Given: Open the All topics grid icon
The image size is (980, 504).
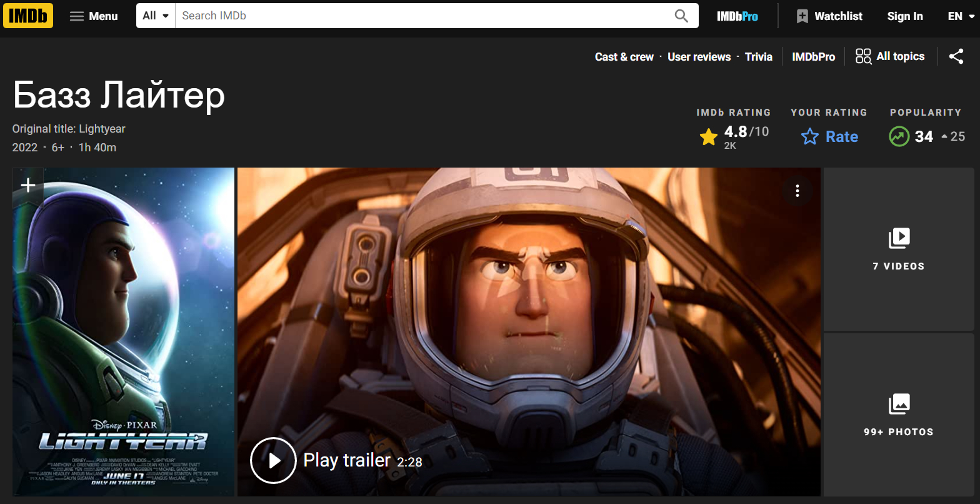Looking at the screenshot, I should 863,56.
